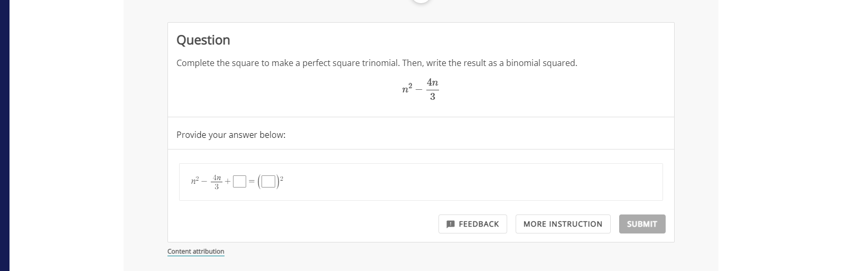The height and width of the screenshot is (271, 868).
Task: Focus the blank box inside the parentheses
Action: pyautogui.click(x=268, y=182)
